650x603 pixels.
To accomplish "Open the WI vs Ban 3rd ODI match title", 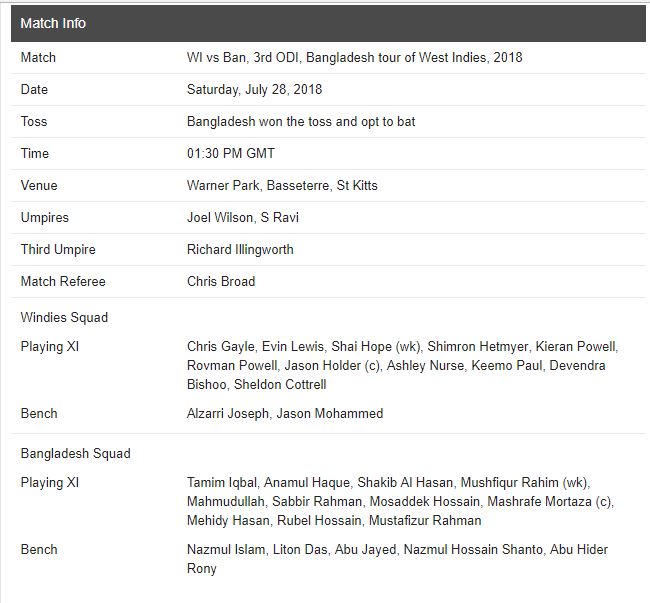I will [x=354, y=58].
